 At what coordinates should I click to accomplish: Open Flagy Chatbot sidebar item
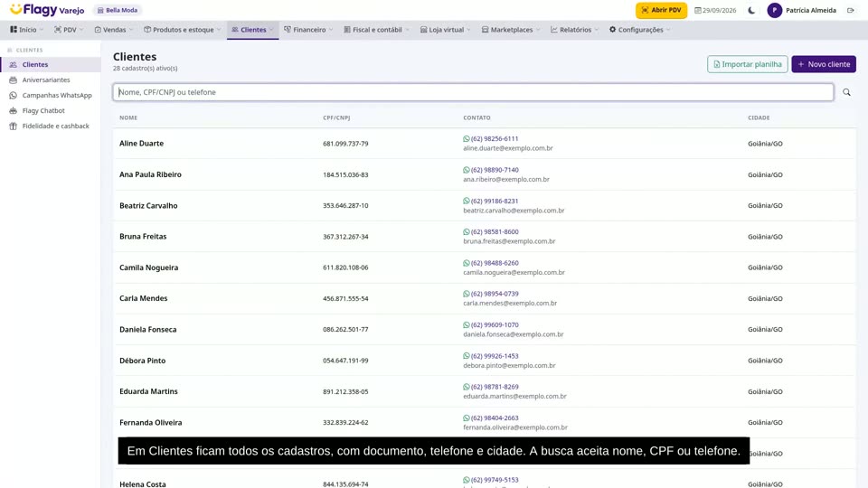(43, 110)
